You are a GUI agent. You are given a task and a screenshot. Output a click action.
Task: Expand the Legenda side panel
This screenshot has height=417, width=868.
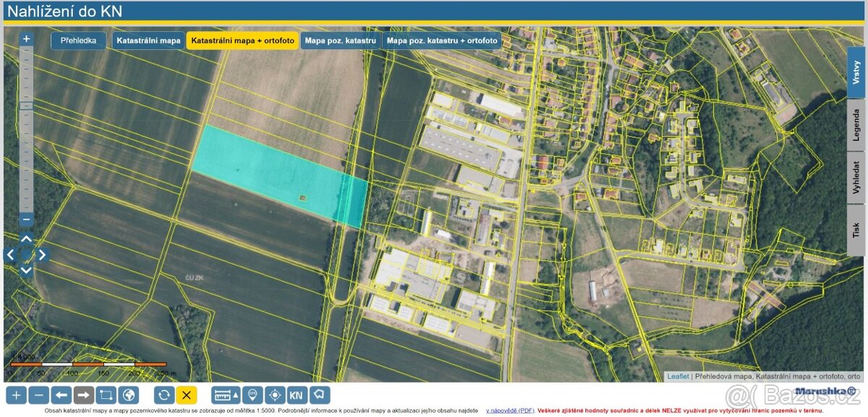tap(856, 125)
